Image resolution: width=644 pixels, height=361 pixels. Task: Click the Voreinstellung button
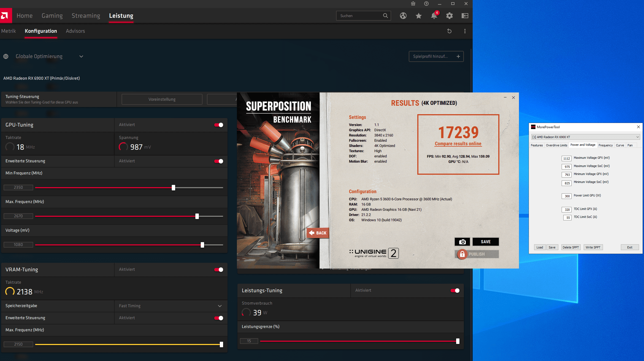pos(162,99)
